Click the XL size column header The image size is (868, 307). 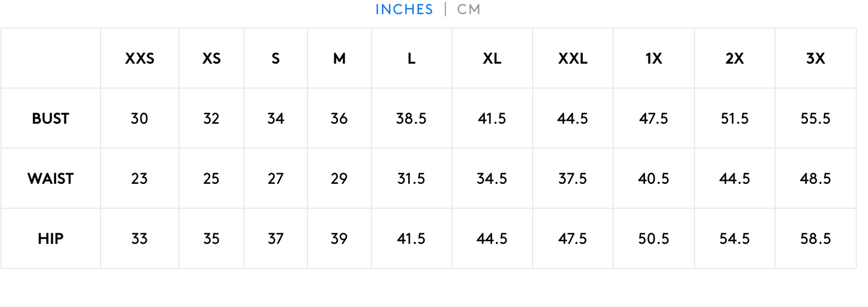(492, 59)
